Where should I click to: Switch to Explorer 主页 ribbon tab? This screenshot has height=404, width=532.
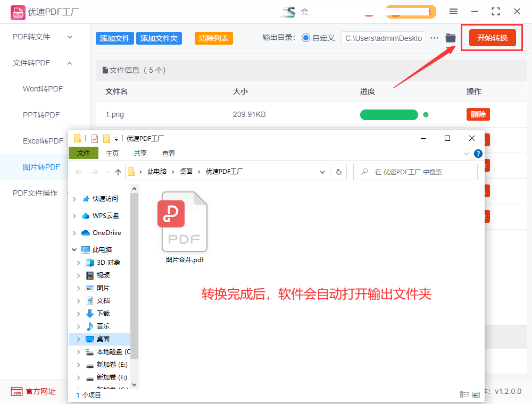click(x=112, y=153)
